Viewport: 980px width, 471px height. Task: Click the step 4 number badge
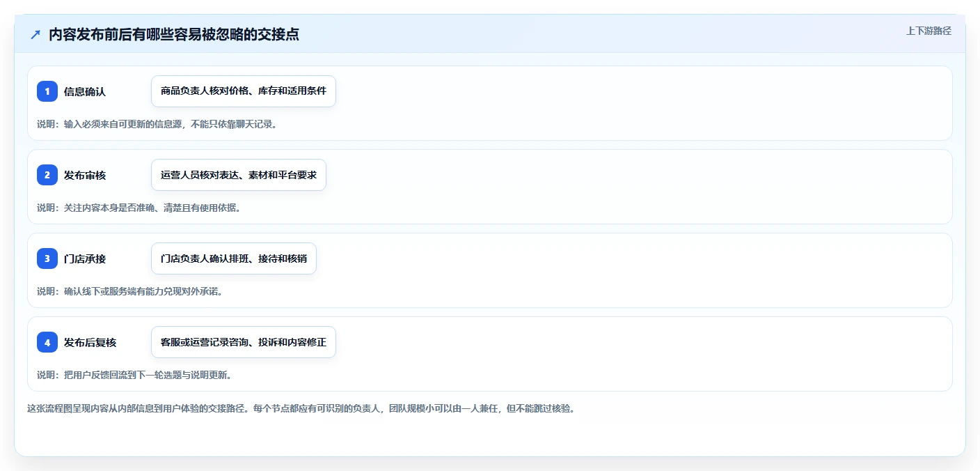click(47, 342)
